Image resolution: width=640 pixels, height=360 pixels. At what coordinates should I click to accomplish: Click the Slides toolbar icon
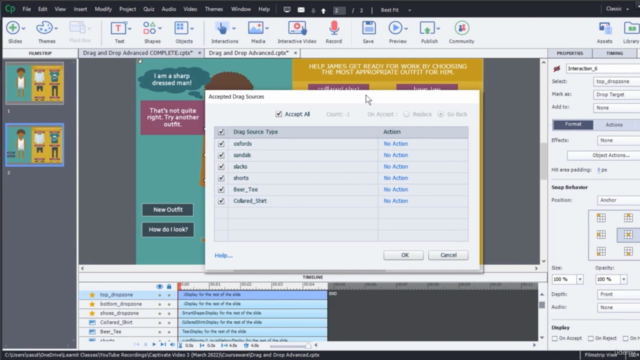tap(13, 28)
